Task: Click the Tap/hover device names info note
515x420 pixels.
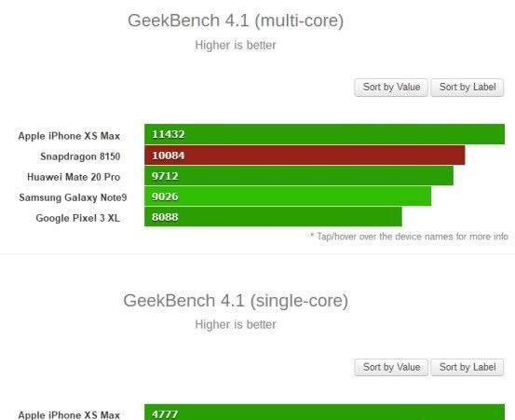Action: tap(409, 237)
